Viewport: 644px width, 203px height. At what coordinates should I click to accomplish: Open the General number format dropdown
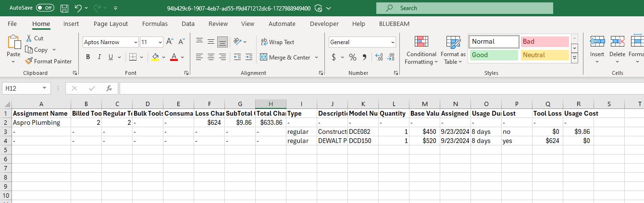click(x=393, y=42)
